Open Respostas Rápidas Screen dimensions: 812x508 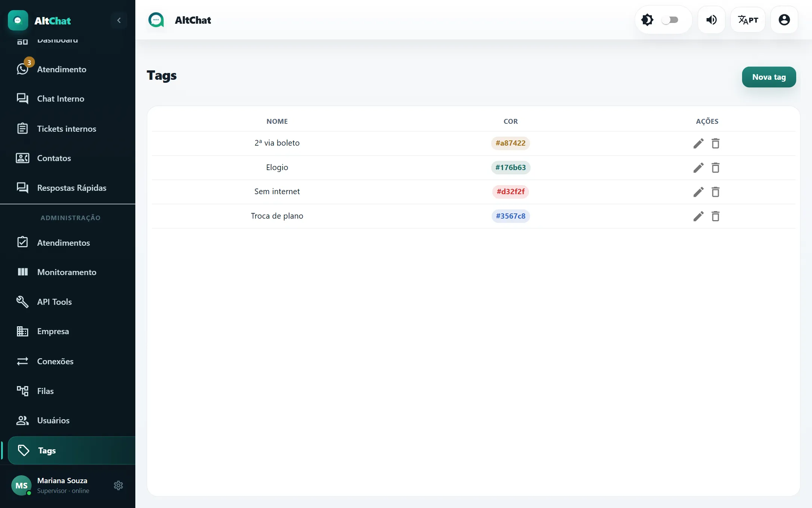tap(68, 188)
